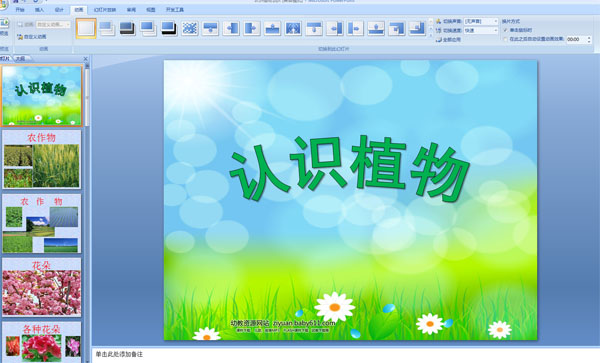Select the No Transition effect thumbnail
The height and width of the screenshot is (363, 600).
coord(86,28)
